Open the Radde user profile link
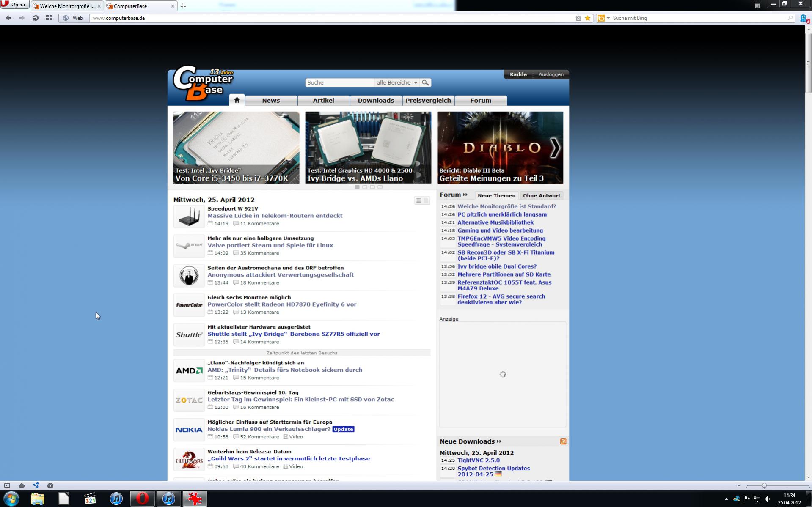The height and width of the screenshot is (507, 812). pos(518,74)
